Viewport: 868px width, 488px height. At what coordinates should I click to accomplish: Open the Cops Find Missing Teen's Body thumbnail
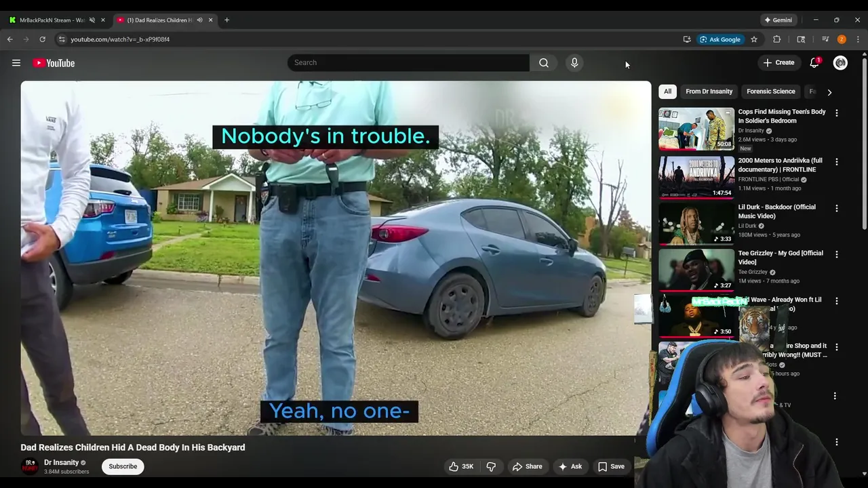tap(696, 129)
